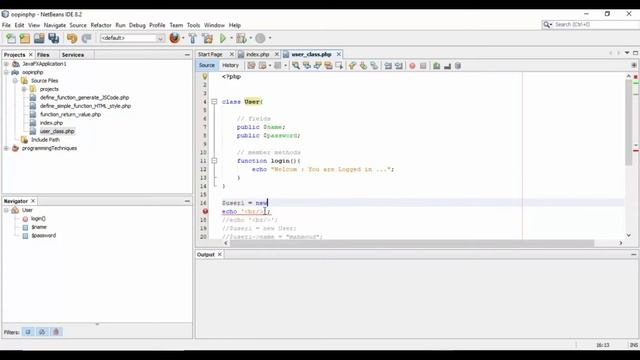The width and height of the screenshot is (640, 360).
Task: Switch to the Files tab
Action: [43, 55]
